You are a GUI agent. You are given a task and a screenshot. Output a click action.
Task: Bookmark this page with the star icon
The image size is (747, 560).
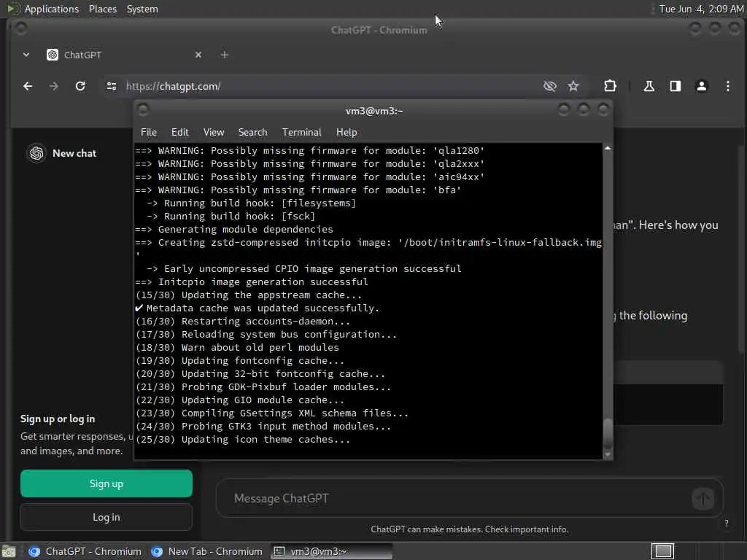[x=573, y=86]
